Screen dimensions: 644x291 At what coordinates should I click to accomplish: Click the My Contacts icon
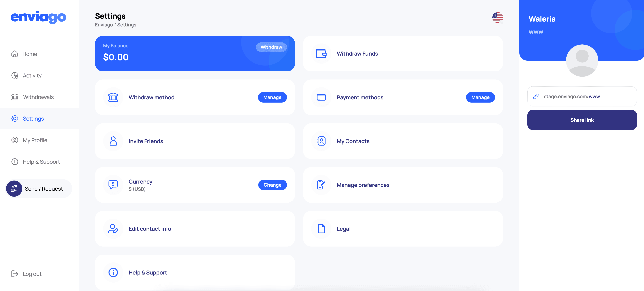pos(321,141)
